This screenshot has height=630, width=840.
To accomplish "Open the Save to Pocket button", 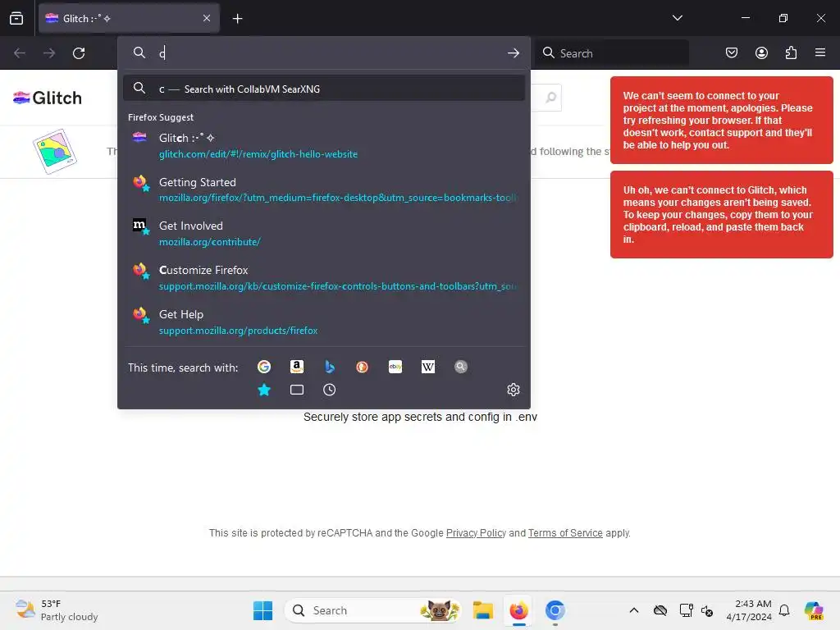I will pyautogui.click(x=731, y=53).
